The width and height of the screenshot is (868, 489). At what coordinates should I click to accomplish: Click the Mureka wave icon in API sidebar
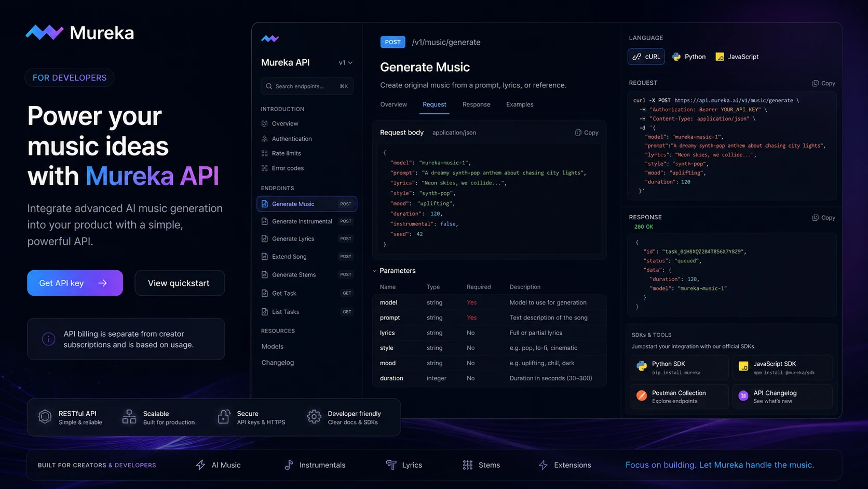tap(270, 38)
